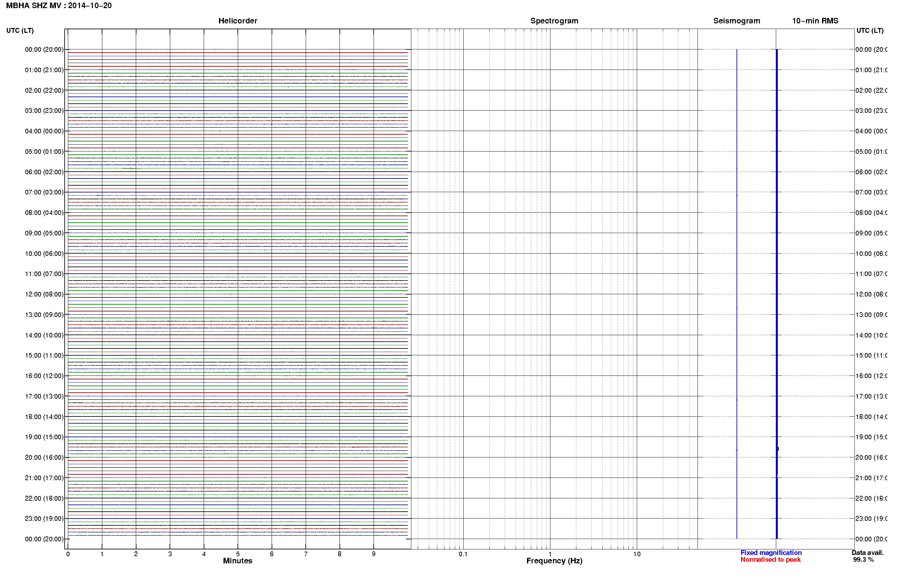Click Minutes axis tick label '5'
The width and height of the screenshot is (924, 578).
point(238,554)
